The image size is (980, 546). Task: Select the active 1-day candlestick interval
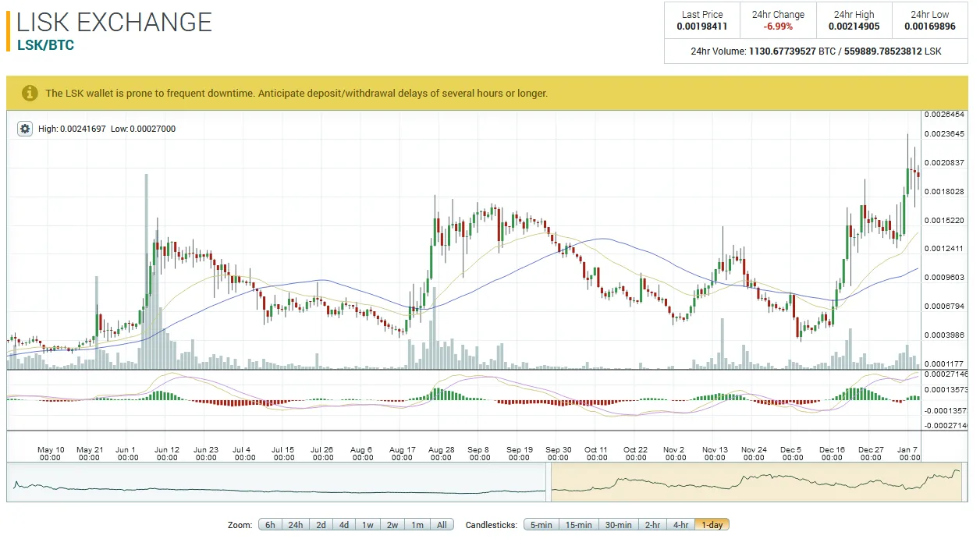pos(712,525)
